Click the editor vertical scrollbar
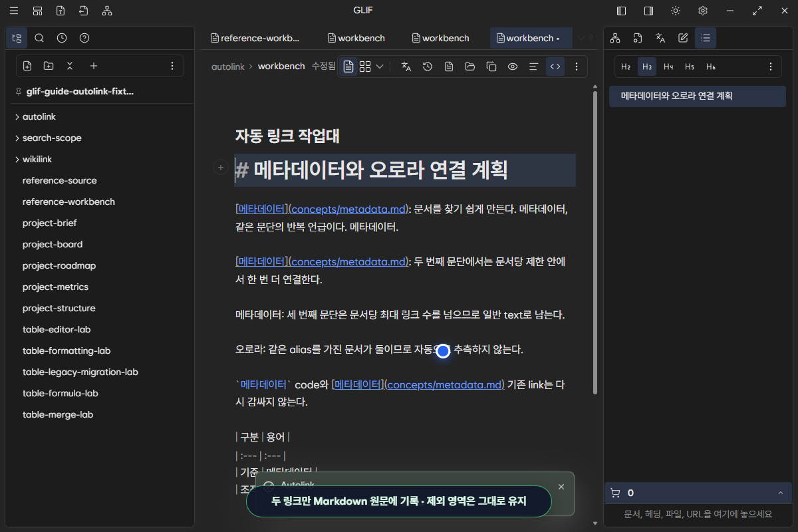 click(x=595, y=243)
